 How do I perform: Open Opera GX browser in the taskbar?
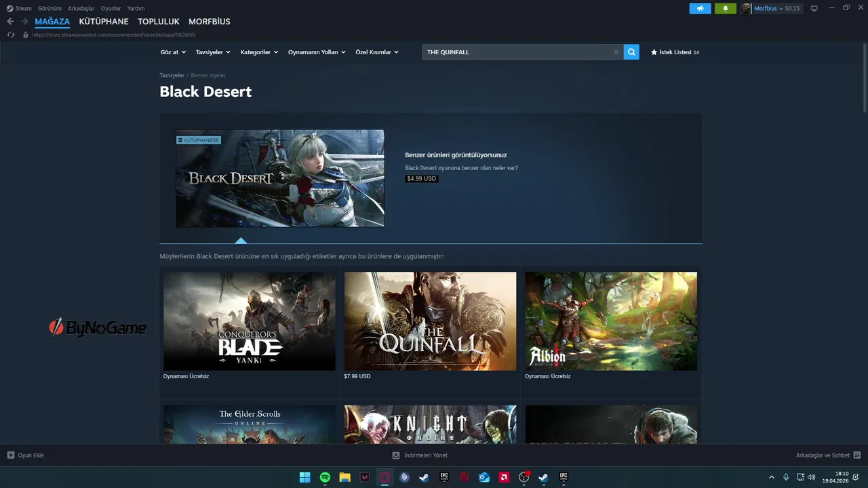384,477
